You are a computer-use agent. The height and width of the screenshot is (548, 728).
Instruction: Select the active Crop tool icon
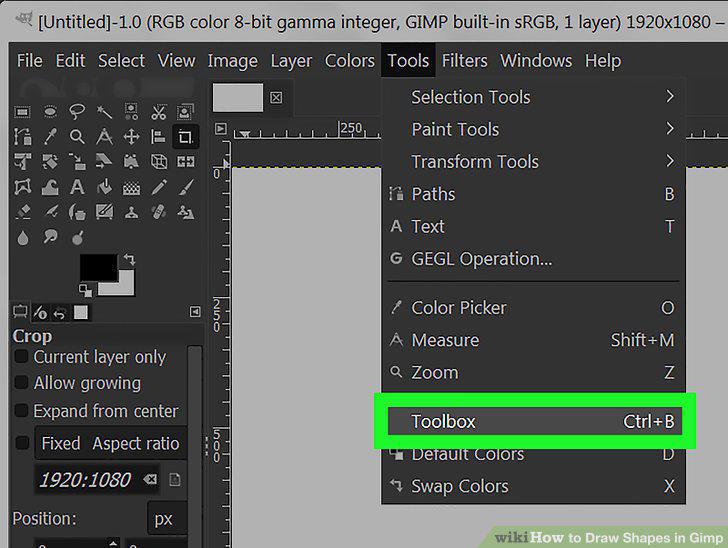tap(186, 137)
